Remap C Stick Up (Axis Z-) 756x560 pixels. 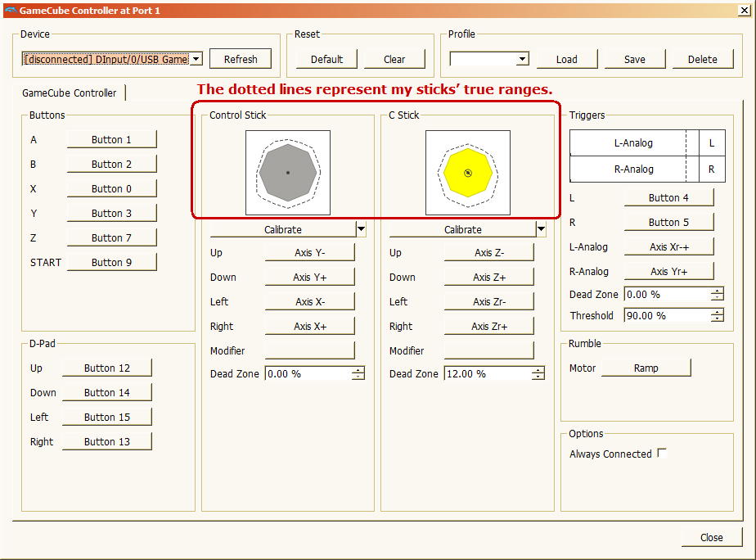coord(489,252)
